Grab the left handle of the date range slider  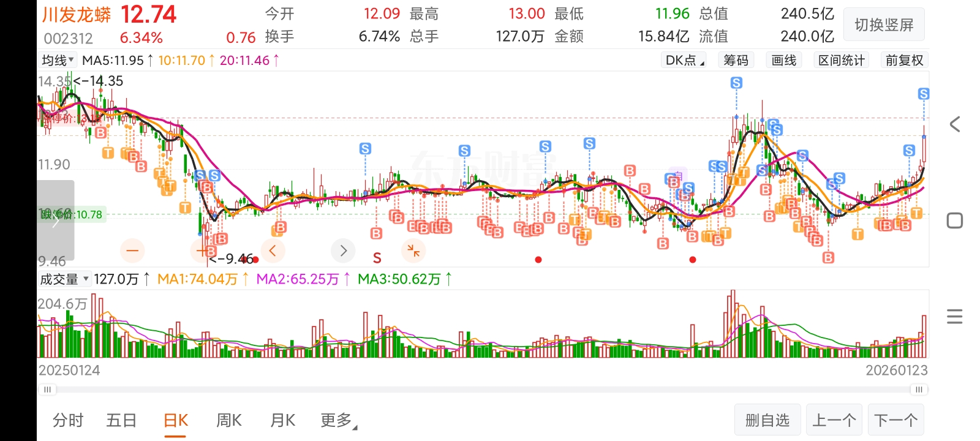pos(47,390)
